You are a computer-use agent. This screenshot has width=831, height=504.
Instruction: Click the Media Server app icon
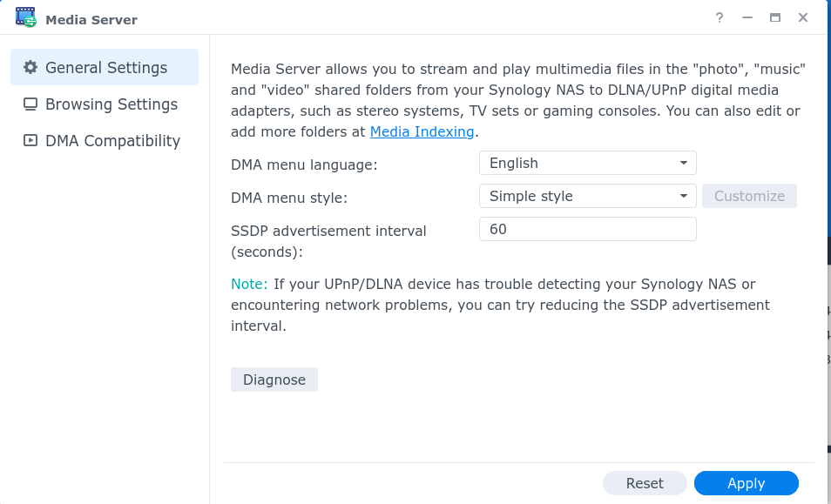click(x=25, y=17)
